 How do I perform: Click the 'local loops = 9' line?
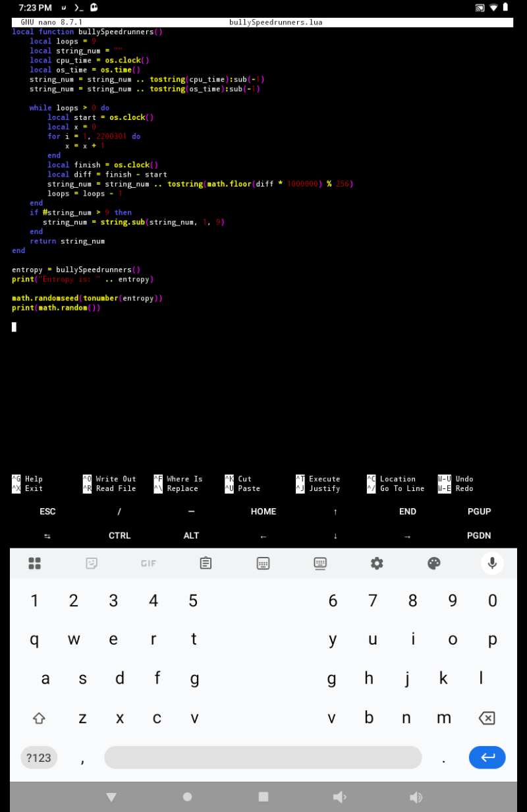(63, 41)
